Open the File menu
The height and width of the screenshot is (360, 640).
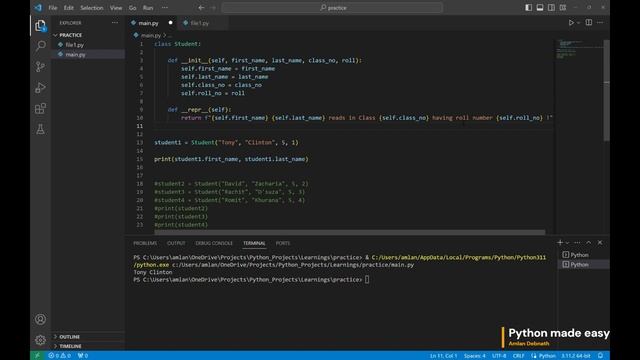(53, 8)
